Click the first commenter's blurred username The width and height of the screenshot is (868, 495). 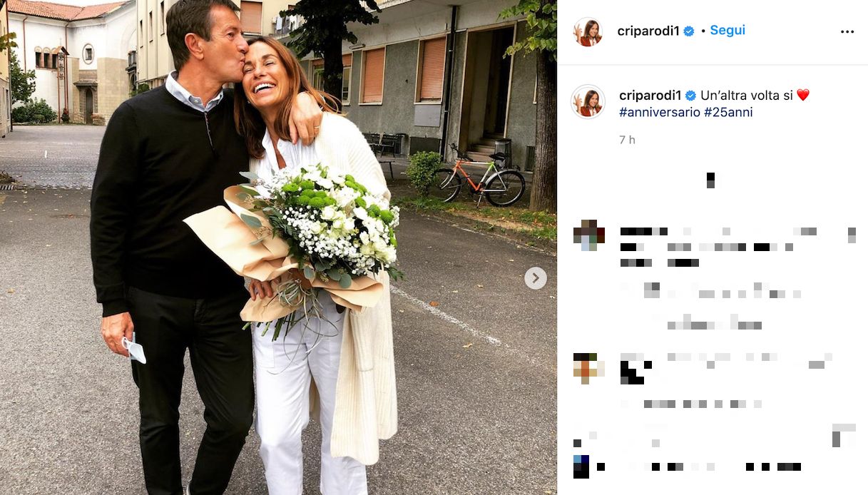click(643, 231)
